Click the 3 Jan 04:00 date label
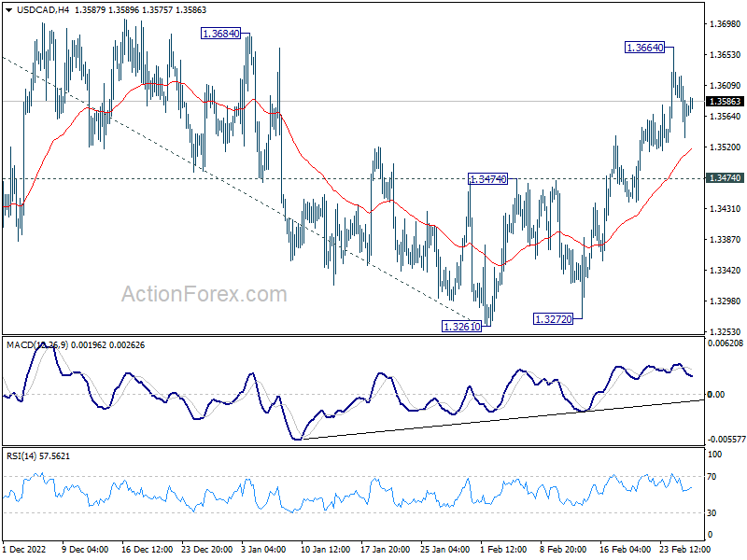The image size is (747, 560). point(263,549)
